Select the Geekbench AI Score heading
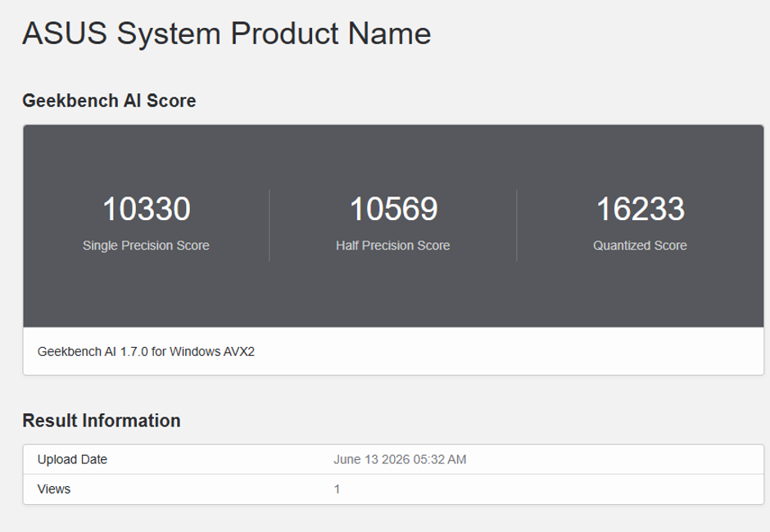 (109, 101)
